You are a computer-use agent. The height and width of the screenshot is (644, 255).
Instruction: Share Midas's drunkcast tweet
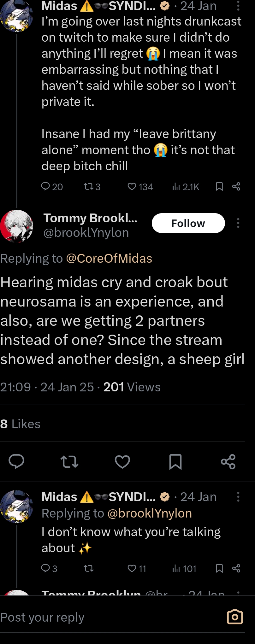pos(236,187)
